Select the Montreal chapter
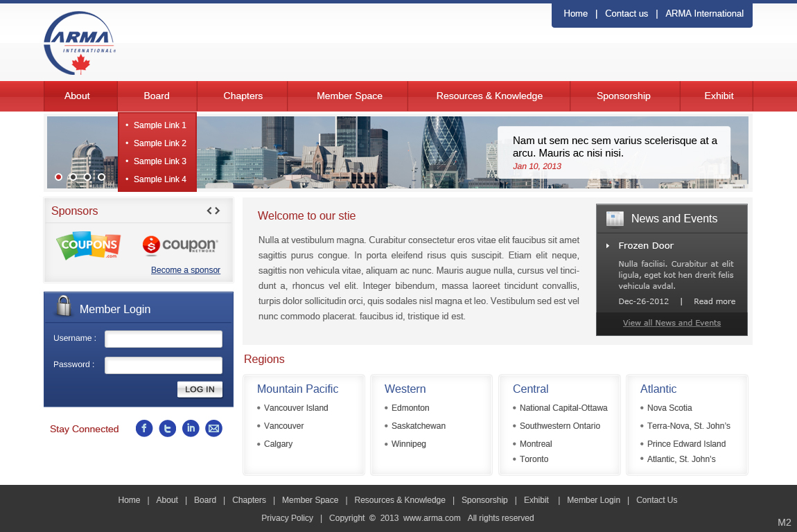 (536, 444)
